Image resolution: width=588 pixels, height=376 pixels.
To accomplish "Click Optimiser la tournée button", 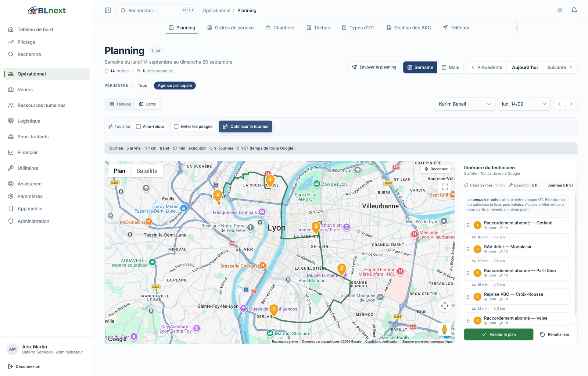I will tap(245, 127).
